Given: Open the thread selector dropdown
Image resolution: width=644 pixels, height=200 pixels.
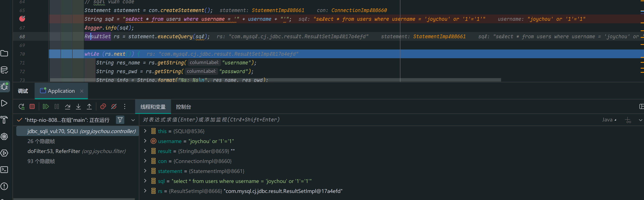Looking at the screenshot, I should pyautogui.click(x=133, y=120).
